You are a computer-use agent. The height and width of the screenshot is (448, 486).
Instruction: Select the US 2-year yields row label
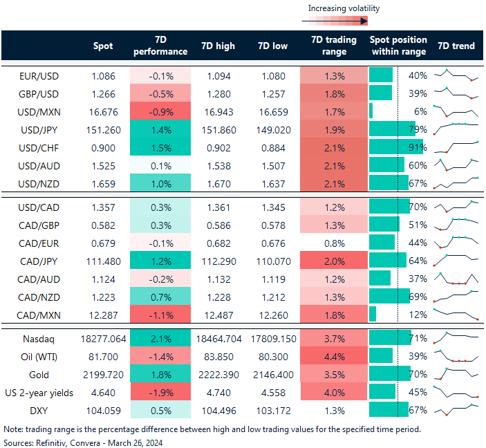click(x=41, y=391)
